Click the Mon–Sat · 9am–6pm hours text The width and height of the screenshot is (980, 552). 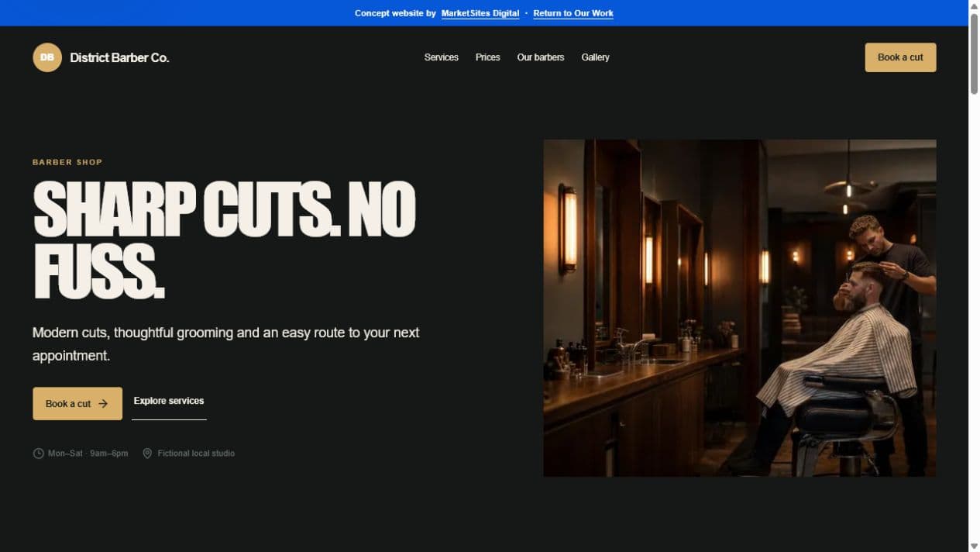[x=88, y=454]
